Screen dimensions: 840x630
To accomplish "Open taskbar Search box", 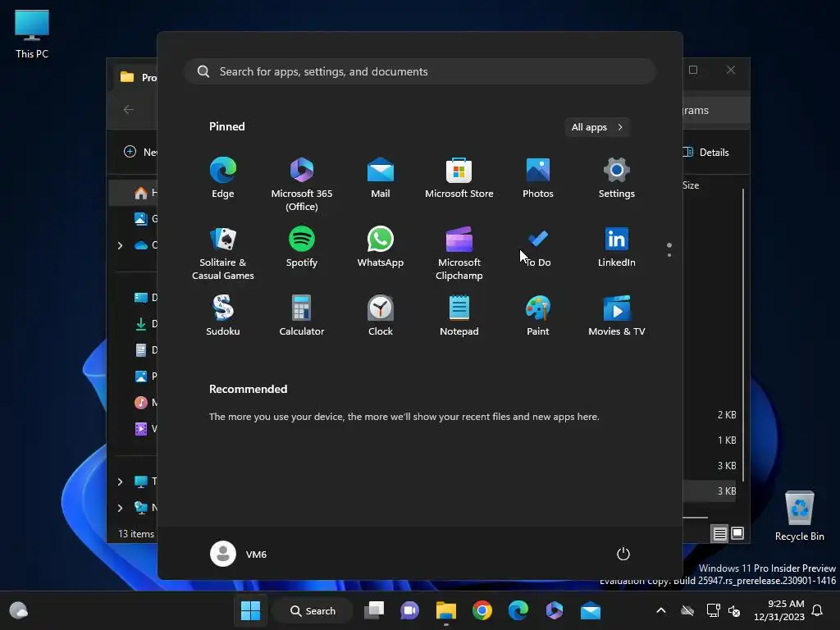I will point(313,610).
